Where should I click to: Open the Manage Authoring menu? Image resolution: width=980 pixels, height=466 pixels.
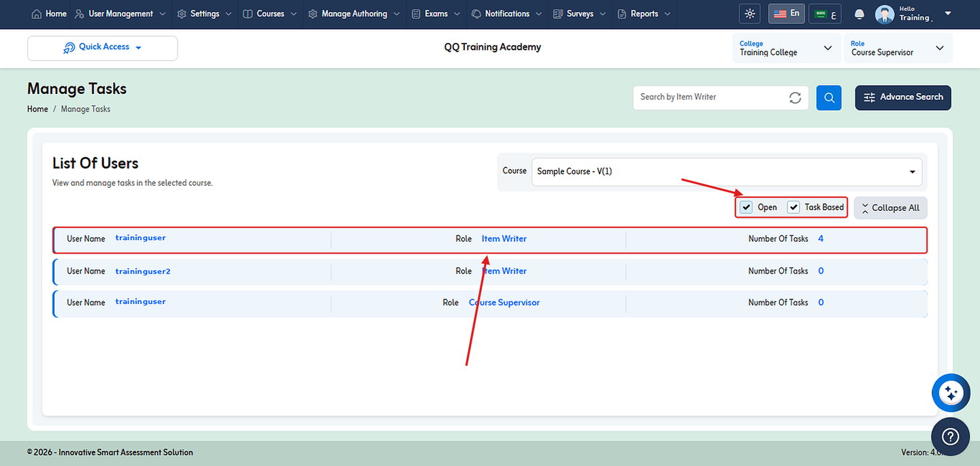coord(353,14)
